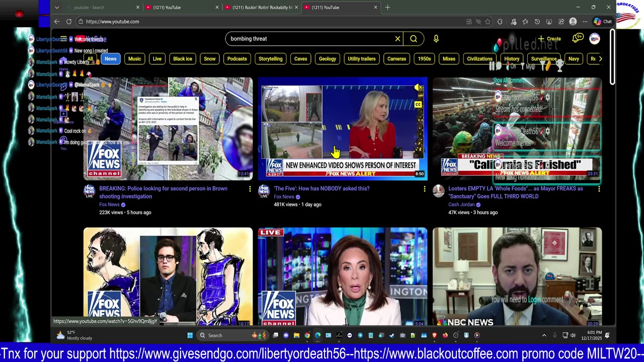The image size is (644, 362).
Task: Open browser profile avatar icon
Action: pyautogui.click(x=573, y=22)
